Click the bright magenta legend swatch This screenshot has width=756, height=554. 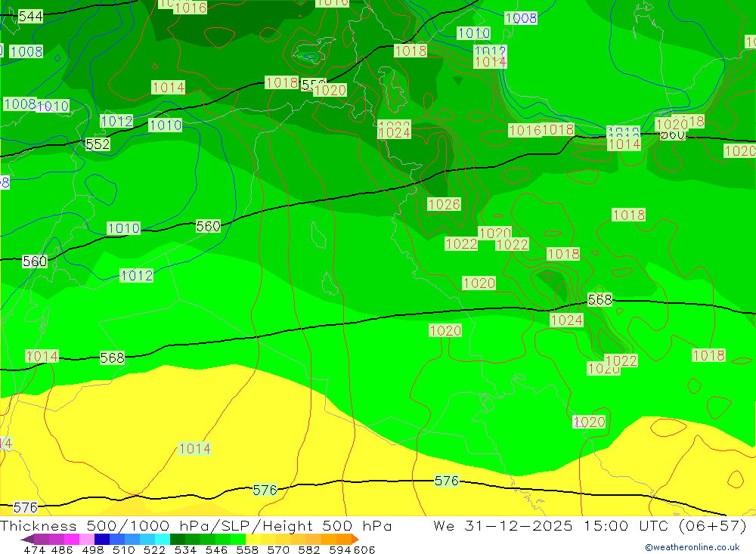[x=71, y=539]
